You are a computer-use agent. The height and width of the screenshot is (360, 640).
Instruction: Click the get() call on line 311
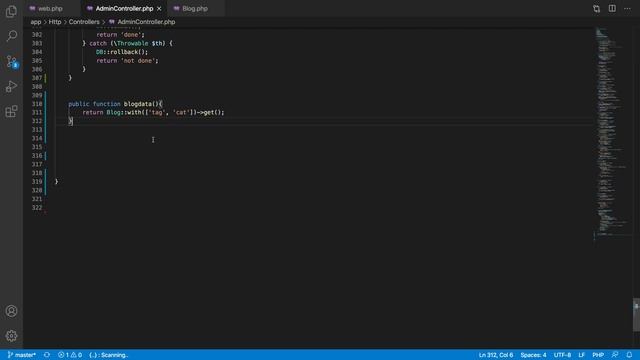tap(212, 112)
